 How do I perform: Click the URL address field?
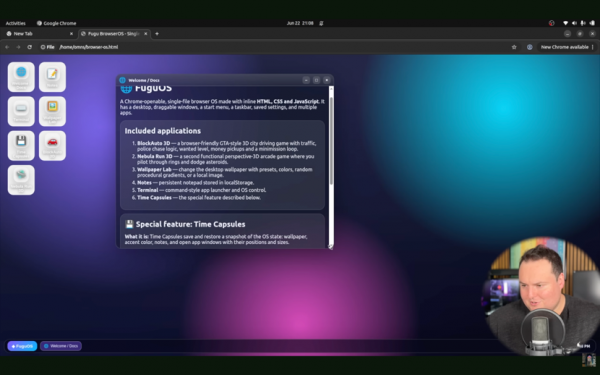276,47
